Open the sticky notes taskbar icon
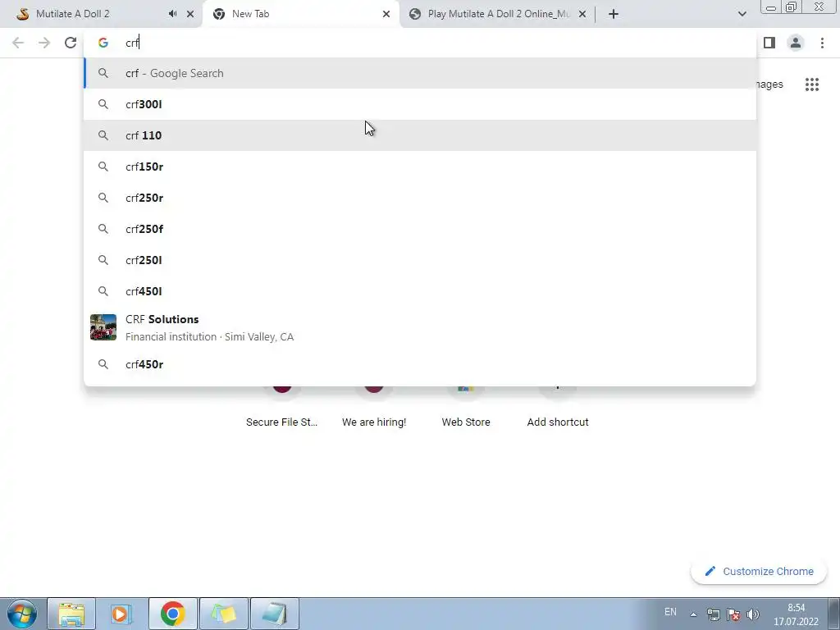 click(223, 614)
